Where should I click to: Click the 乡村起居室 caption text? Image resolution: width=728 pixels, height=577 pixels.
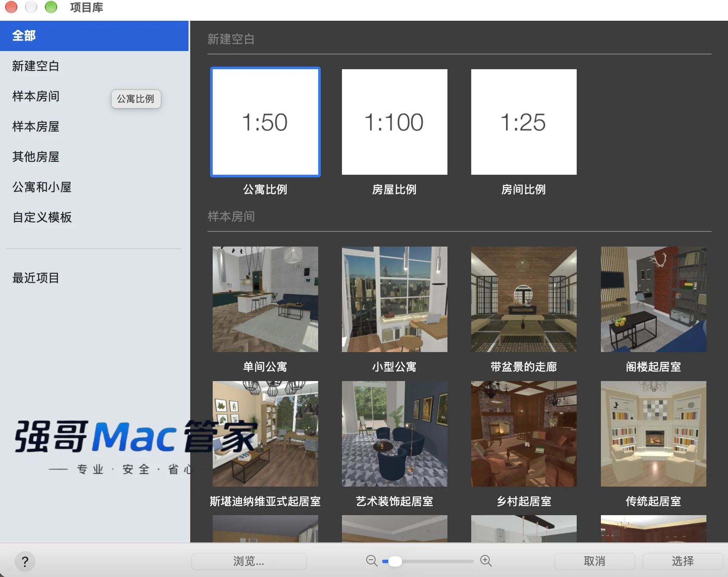[524, 501]
